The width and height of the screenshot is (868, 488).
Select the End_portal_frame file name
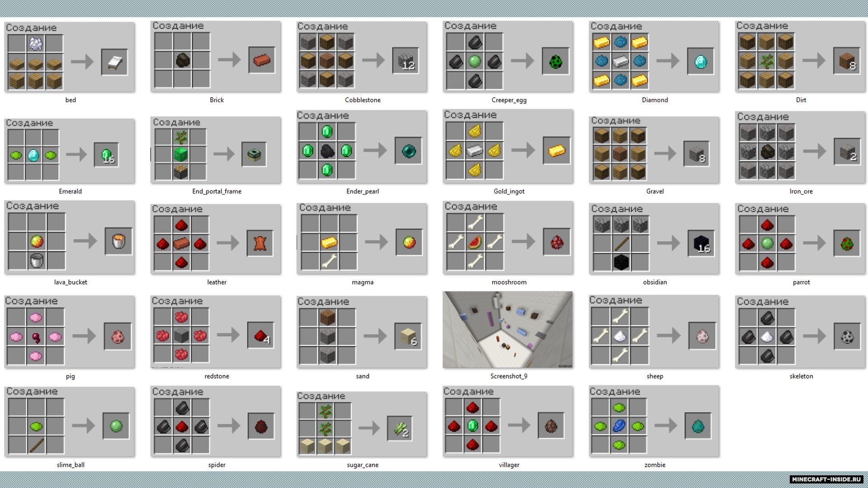pos(217,191)
